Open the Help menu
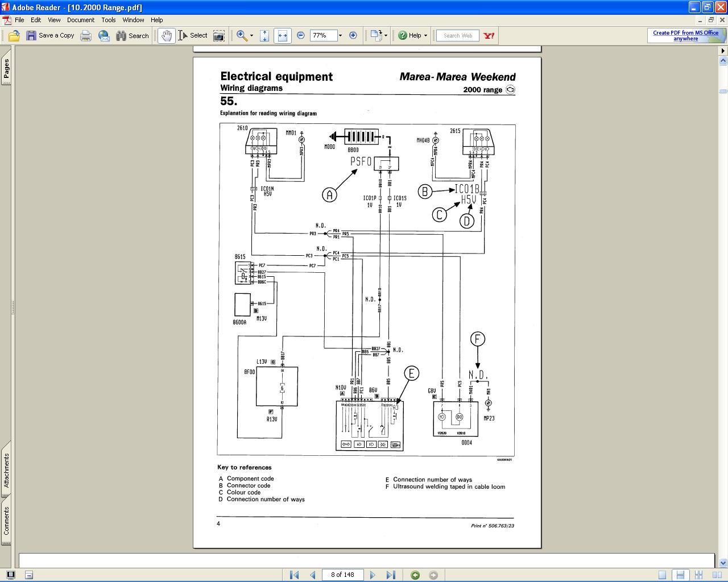728x582 pixels. tap(157, 19)
